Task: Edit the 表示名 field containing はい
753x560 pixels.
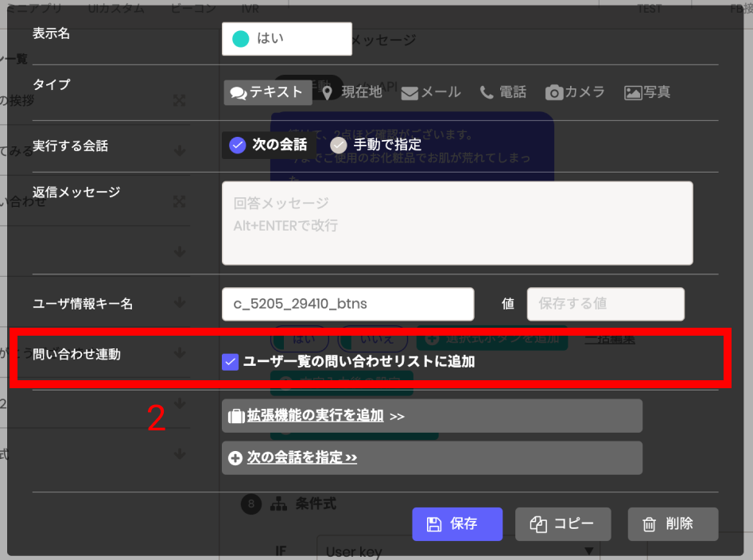Action: pyautogui.click(x=287, y=39)
